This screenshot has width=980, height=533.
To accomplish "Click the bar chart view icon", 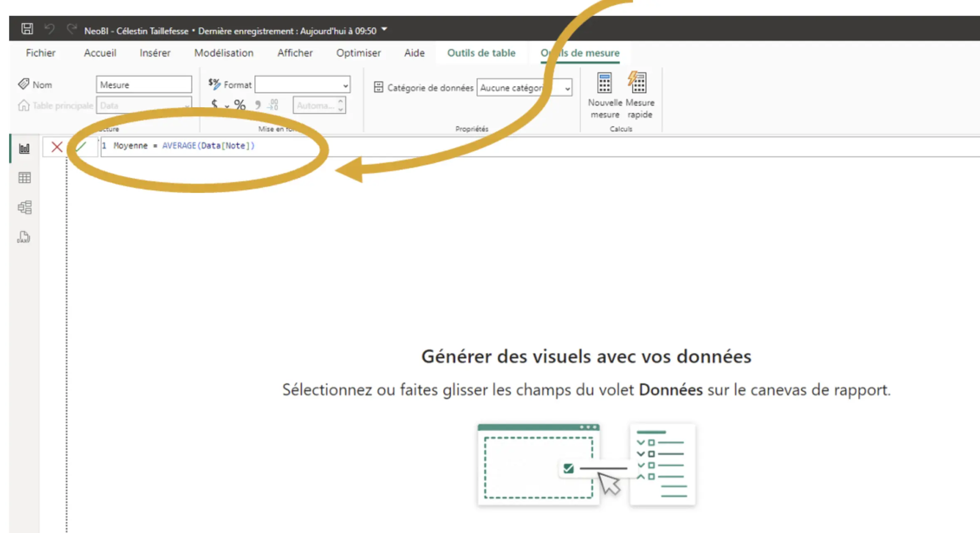I will 24,147.
